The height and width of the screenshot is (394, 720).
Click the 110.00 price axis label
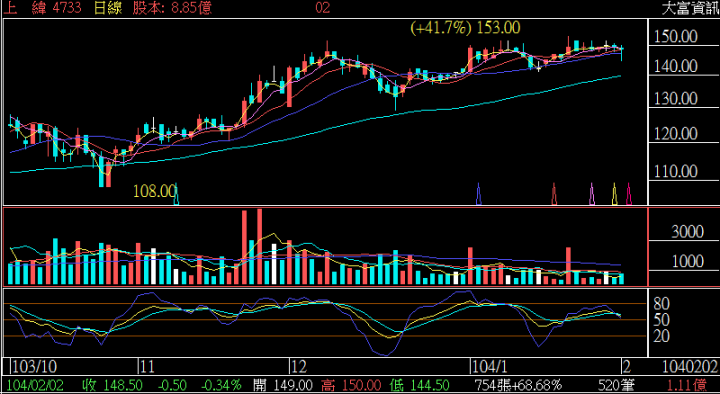(x=675, y=172)
